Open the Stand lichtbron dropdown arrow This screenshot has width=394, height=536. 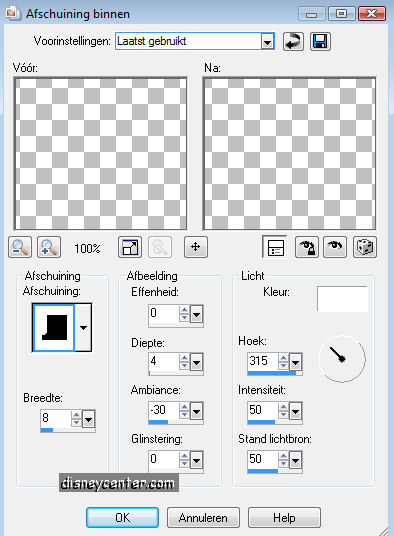point(296,460)
